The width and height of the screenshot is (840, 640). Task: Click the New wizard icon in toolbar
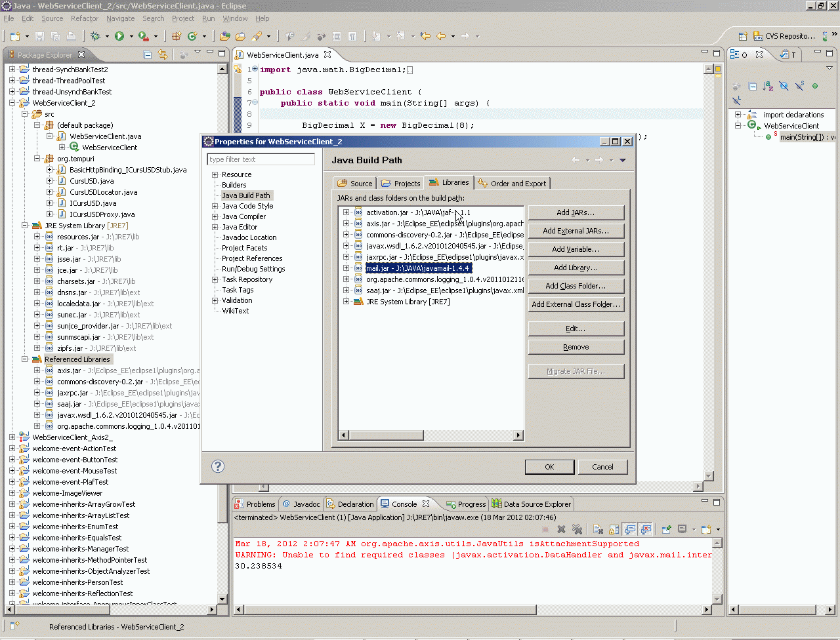15,37
